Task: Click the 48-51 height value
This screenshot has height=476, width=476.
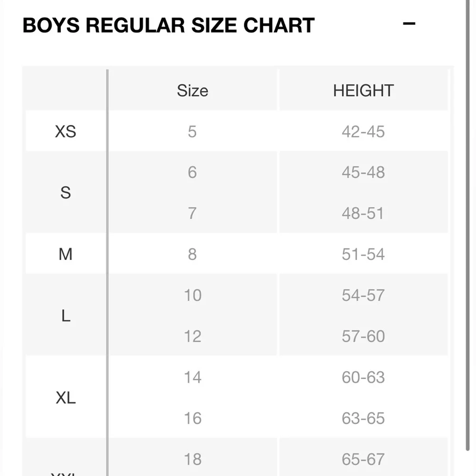Action: [363, 213]
